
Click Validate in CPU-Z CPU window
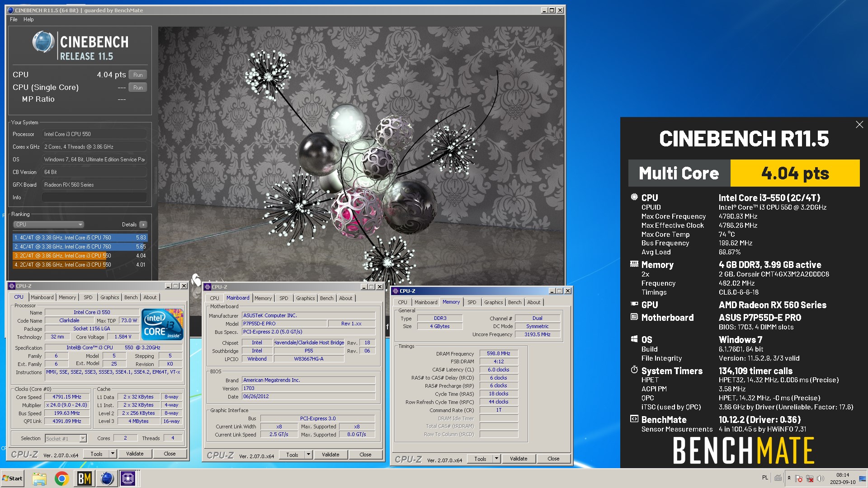tap(135, 454)
